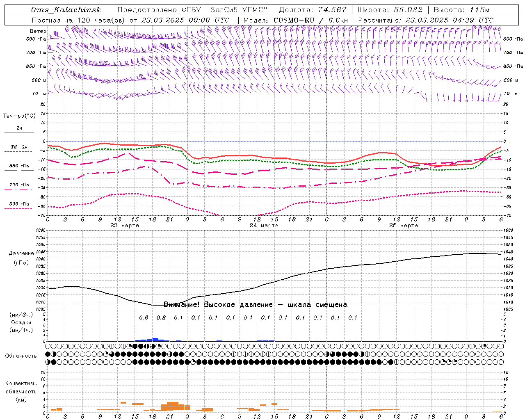Click the Td 2м dew point legend entry
This screenshot has width=525, height=420.
tap(19, 147)
